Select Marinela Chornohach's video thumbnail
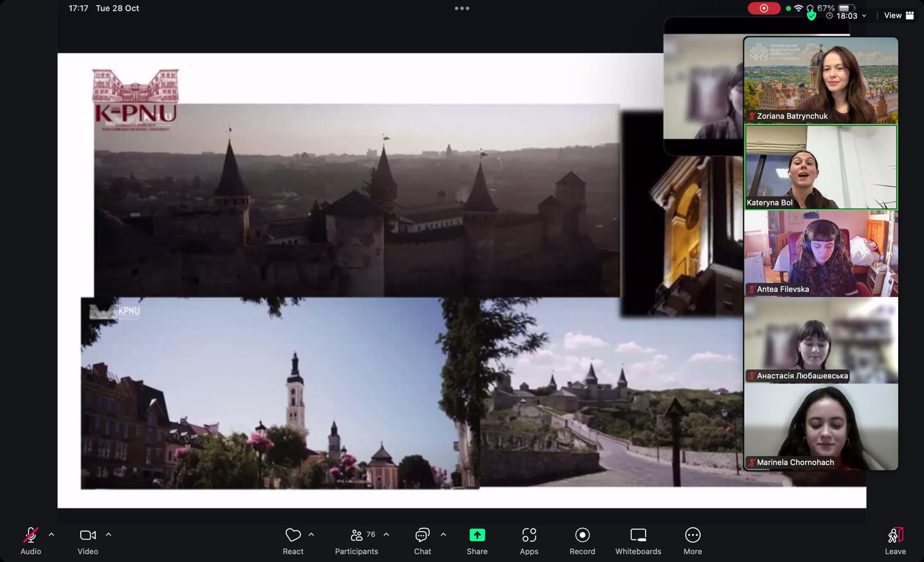This screenshot has width=924, height=562. [821, 427]
